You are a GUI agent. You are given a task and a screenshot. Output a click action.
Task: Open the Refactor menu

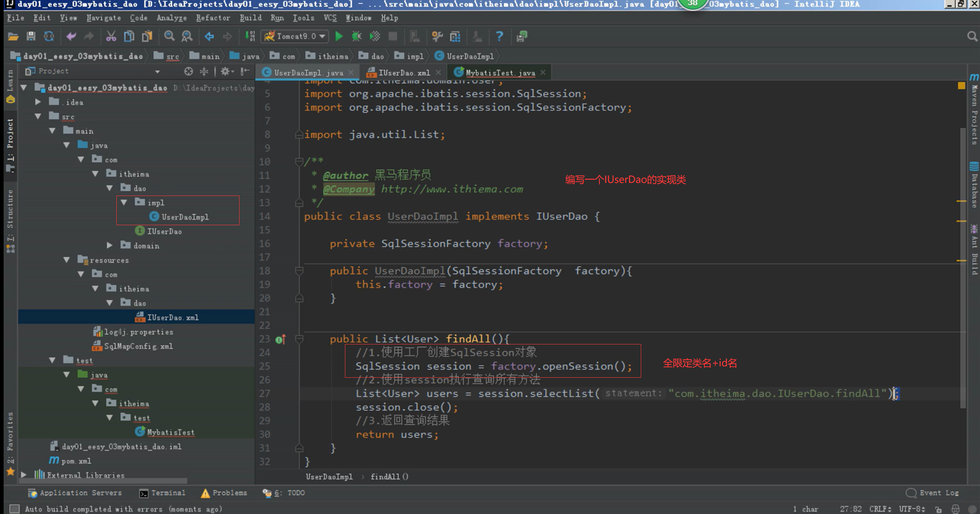coord(213,18)
